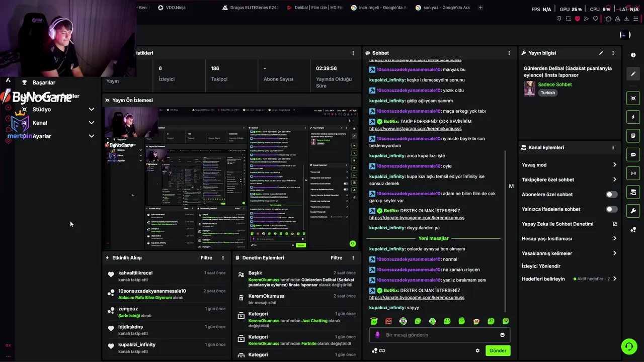The height and width of the screenshot is (362, 644).
Task: Open the chat bubble icon in right sidebar
Action: pos(633,154)
